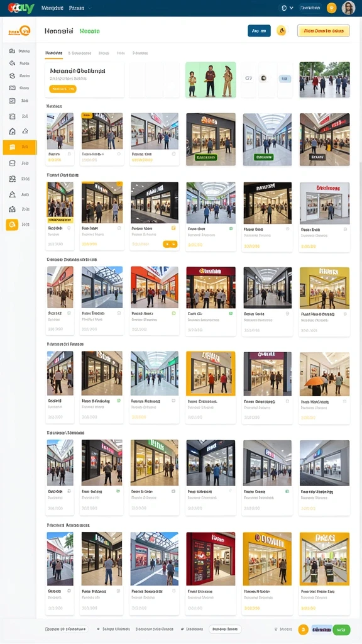Click the user avatar photo in top bar
The image size is (362, 644).
[x=348, y=8]
